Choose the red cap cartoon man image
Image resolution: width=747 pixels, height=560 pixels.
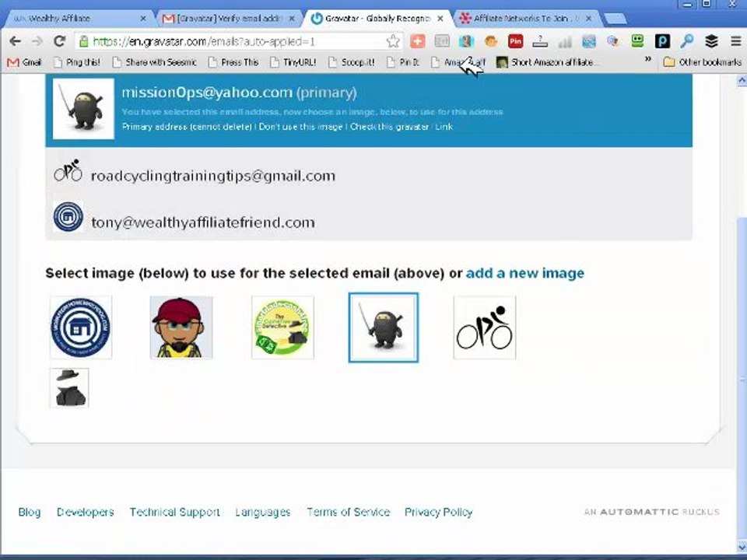pos(181,327)
